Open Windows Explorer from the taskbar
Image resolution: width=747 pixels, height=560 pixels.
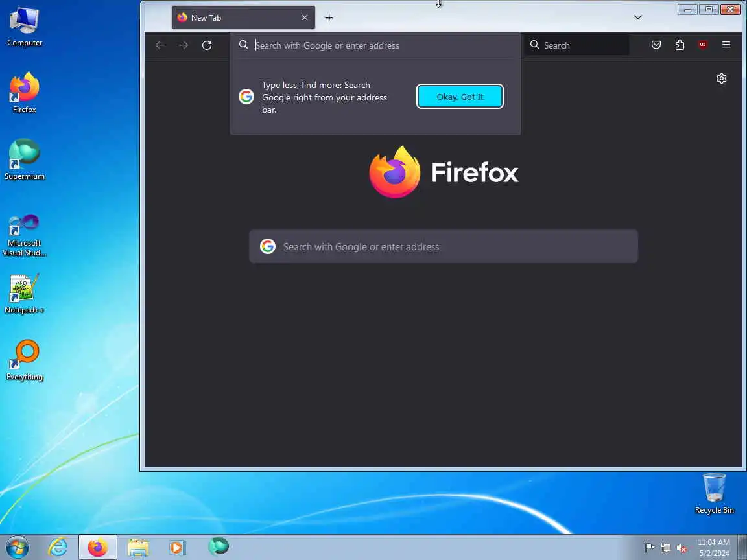click(x=138, y=548)
